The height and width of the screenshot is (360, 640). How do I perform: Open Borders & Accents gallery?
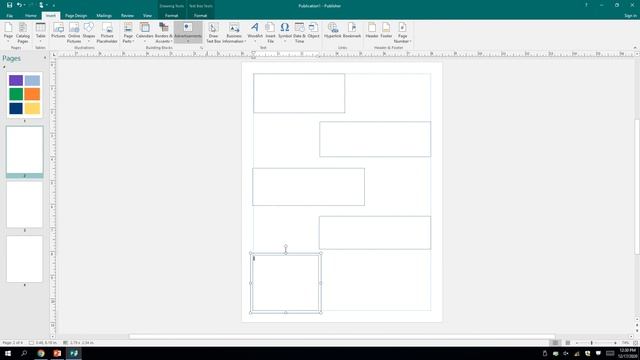pyautogui.click(x=163, y=33)
